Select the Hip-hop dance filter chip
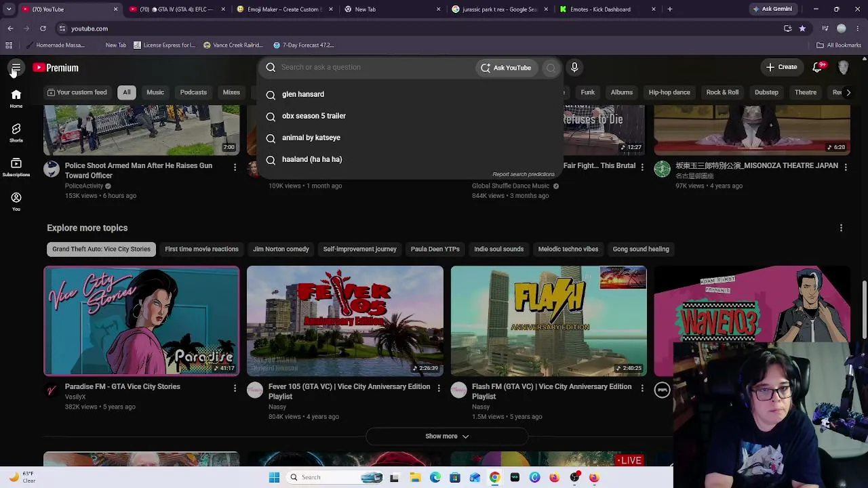 click(x=669, y=92)
